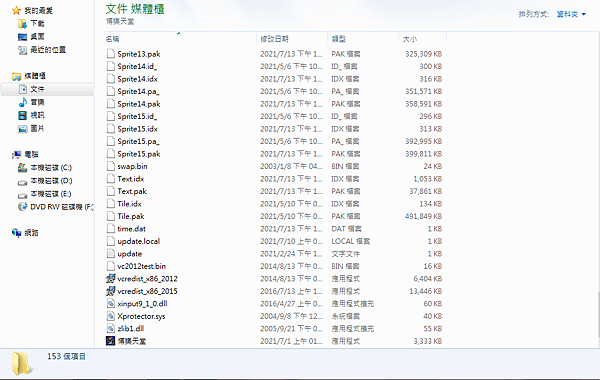
Task: Select the Sprite14.id_ file icon
Action: point(111,66)
